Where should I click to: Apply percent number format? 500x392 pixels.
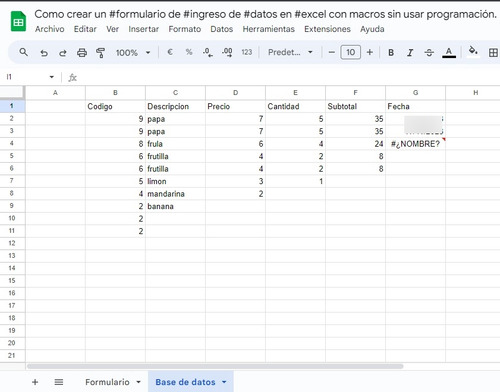189,52
